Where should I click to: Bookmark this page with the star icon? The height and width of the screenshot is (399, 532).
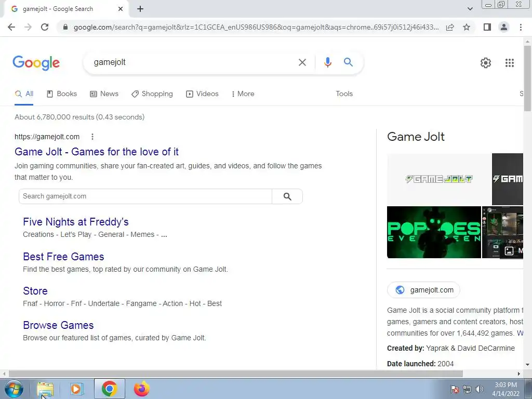(467, 27)
